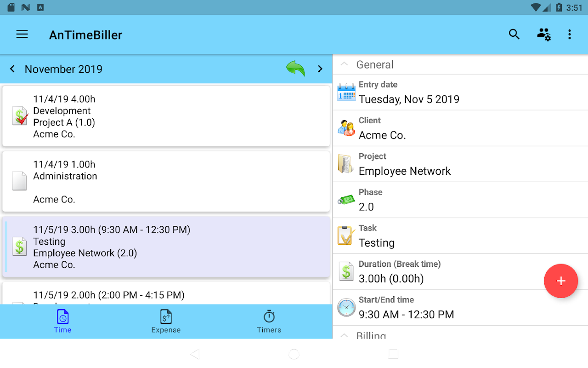This screenshot has width=588, height=368.
Task: Edit the Phase value 2.0
Action: [460, 200]
